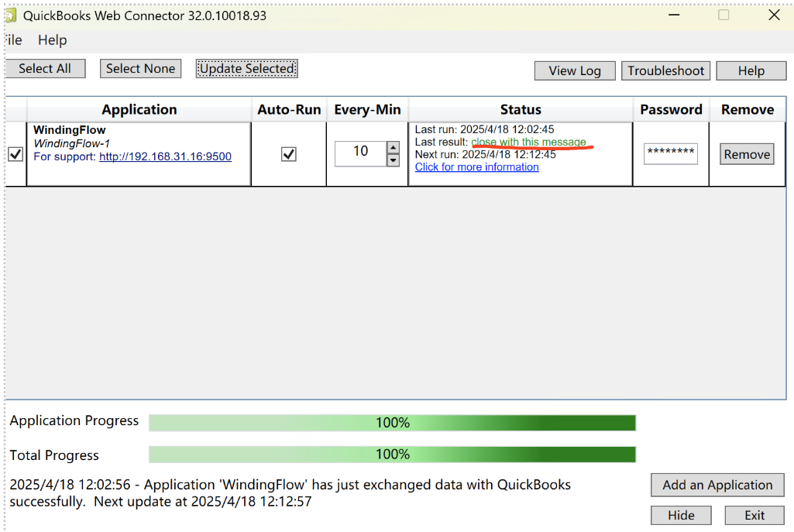
Task: Click the 'close with this message' result text
Action: point(528,142)
